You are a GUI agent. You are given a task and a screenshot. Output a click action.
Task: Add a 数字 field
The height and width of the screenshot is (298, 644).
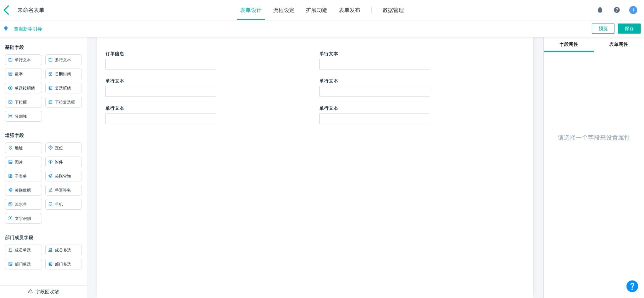click(23, 74)
